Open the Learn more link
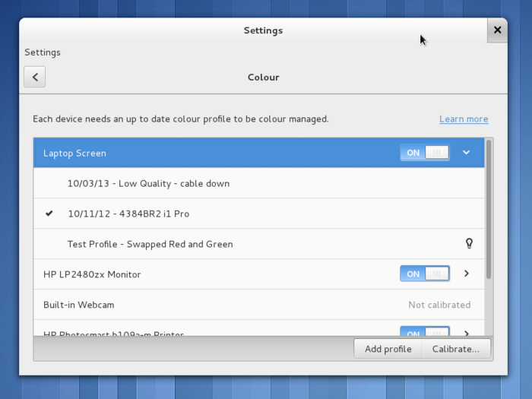Screen dimensions: 532x399 point(464,119)
